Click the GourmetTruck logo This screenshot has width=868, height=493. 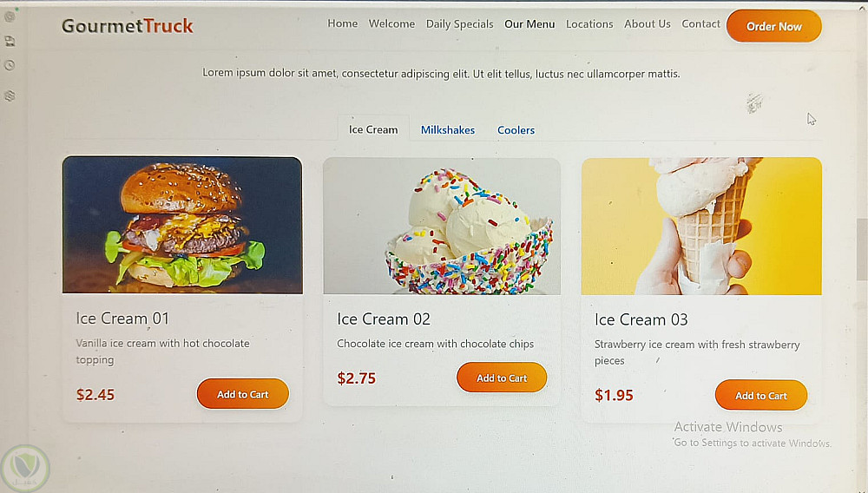(x=128, y=25)
